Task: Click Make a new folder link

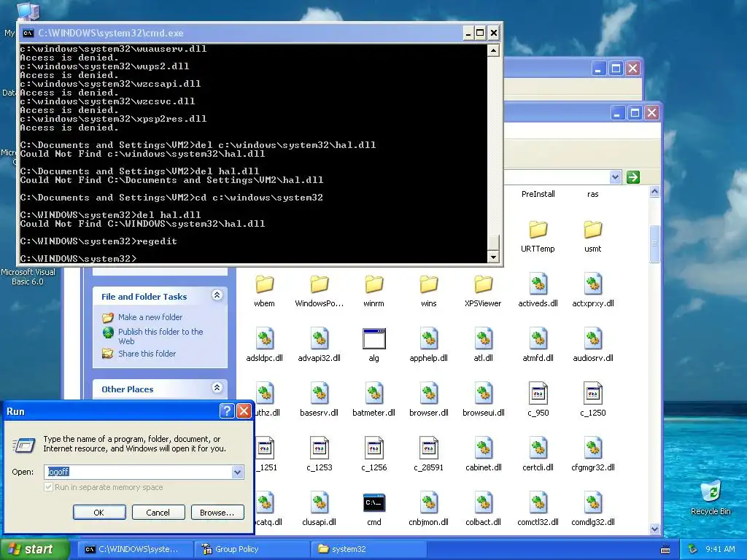Action: tap(150, 317)
